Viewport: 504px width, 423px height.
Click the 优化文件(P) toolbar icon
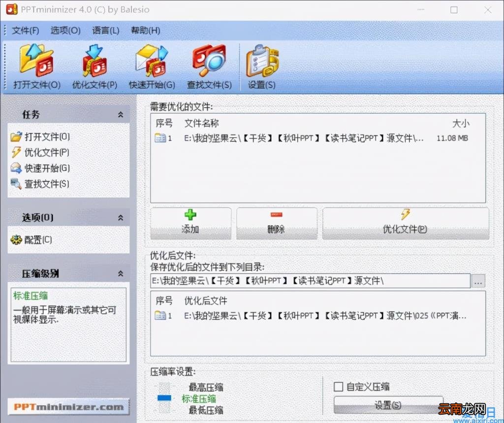(94, 60)
